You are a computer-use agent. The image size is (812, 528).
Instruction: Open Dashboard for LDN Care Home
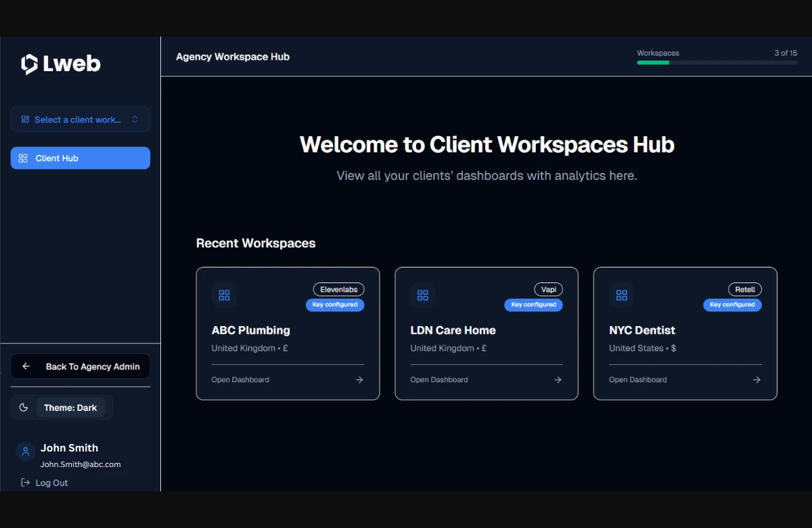[x=439, y=380]
